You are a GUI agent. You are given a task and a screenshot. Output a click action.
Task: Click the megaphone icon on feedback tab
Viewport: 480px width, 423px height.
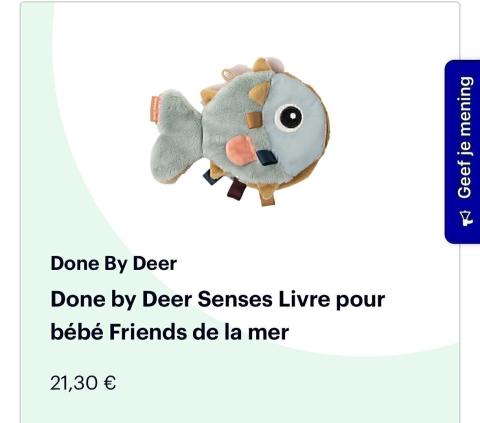(466, 218)
